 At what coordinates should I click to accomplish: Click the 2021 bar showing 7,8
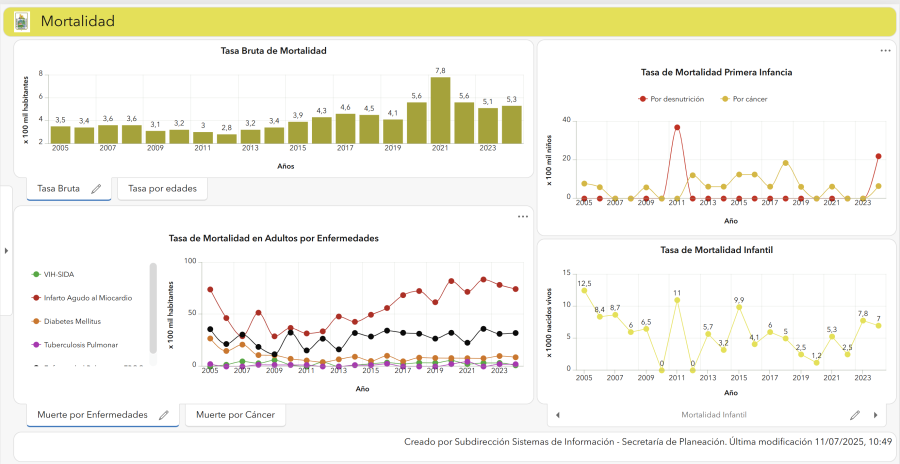(x=440, y=110)
